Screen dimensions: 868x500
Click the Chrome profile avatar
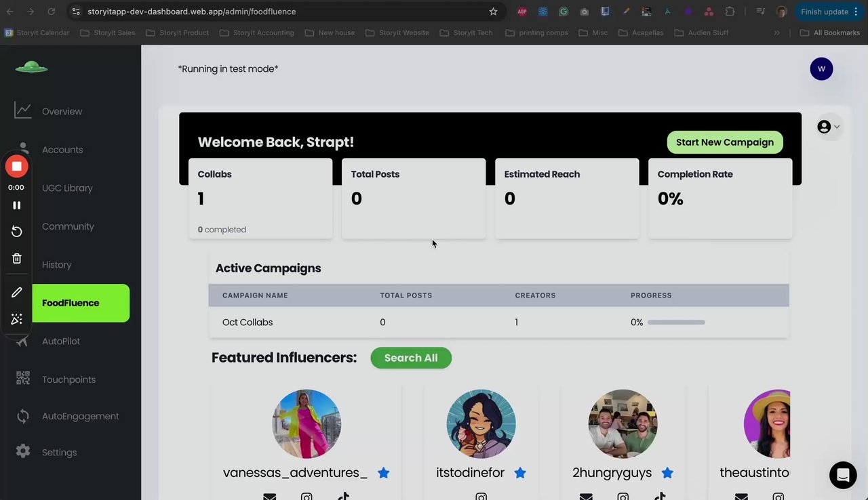click(782, 12)
